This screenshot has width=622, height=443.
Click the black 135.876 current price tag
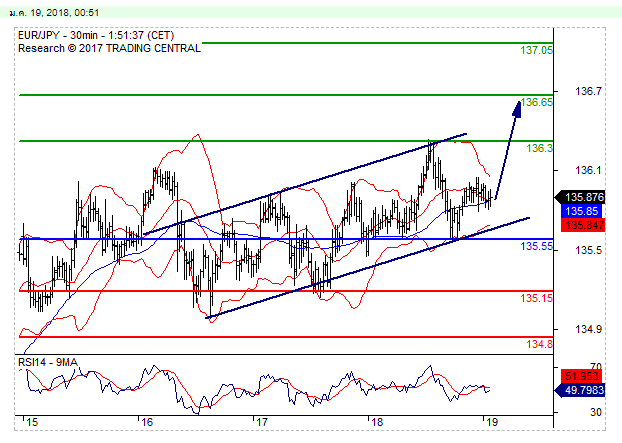[x=584, y=197]
